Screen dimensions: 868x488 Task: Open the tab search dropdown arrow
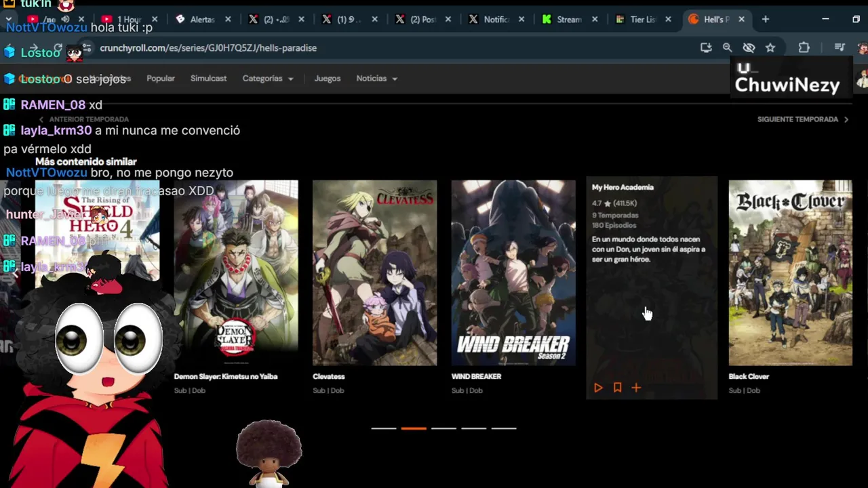point(9,20)
